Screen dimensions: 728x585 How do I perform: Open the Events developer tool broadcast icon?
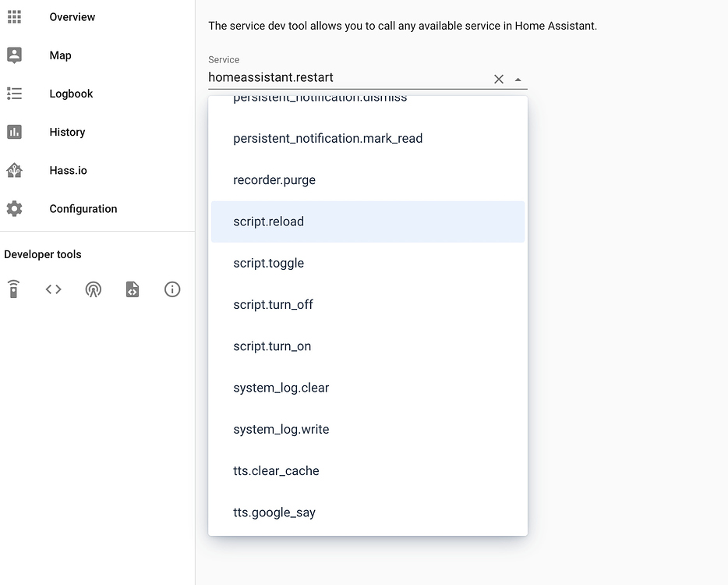pyautogui.click(x=93, y=289)
